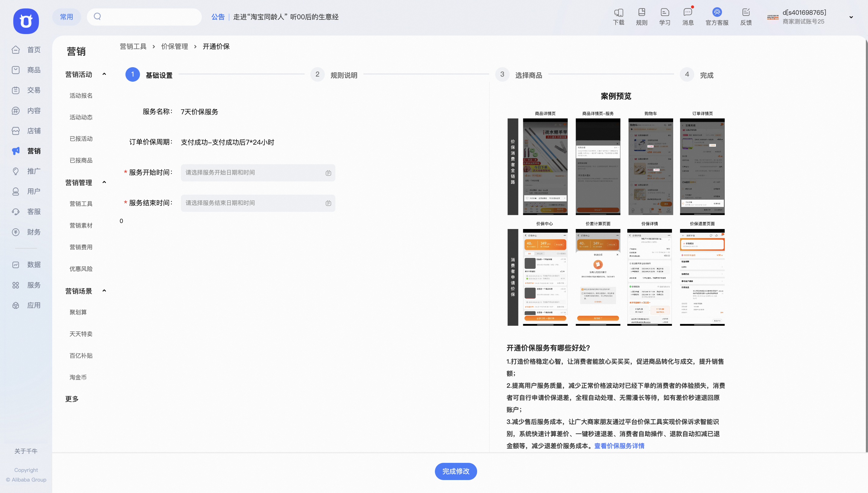Screen dimensions: 868x493
Task: Select step 1 基础设置
Action: [x=149, y=74]
